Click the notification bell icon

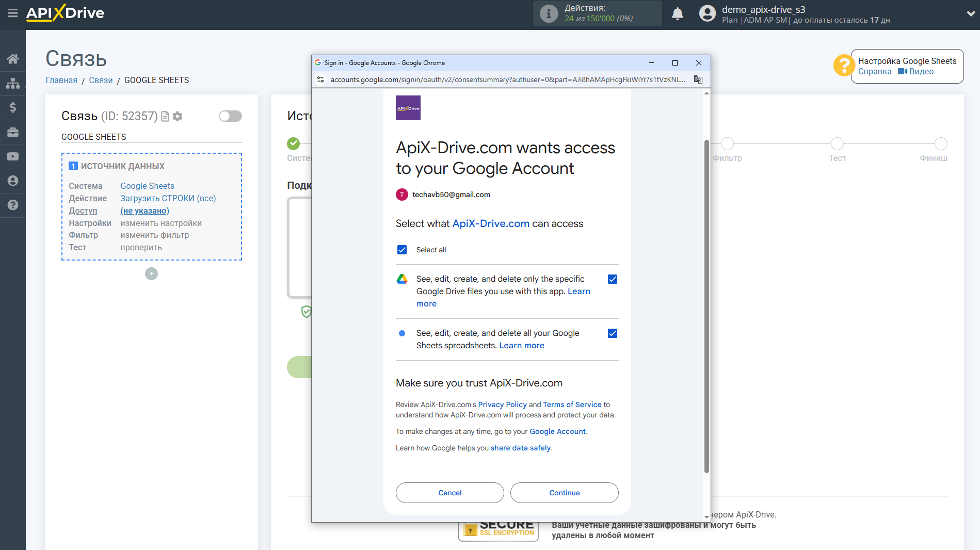tap(677, 14)
